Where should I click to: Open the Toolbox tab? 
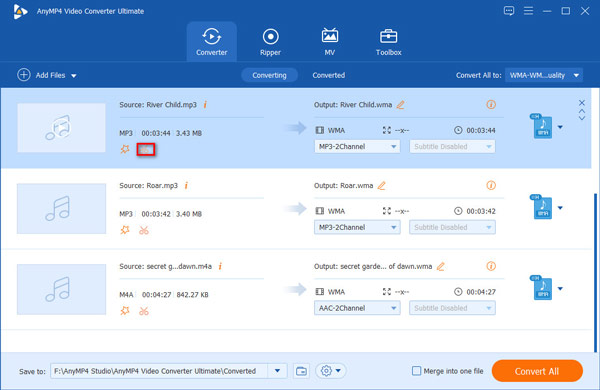(388, 41)
